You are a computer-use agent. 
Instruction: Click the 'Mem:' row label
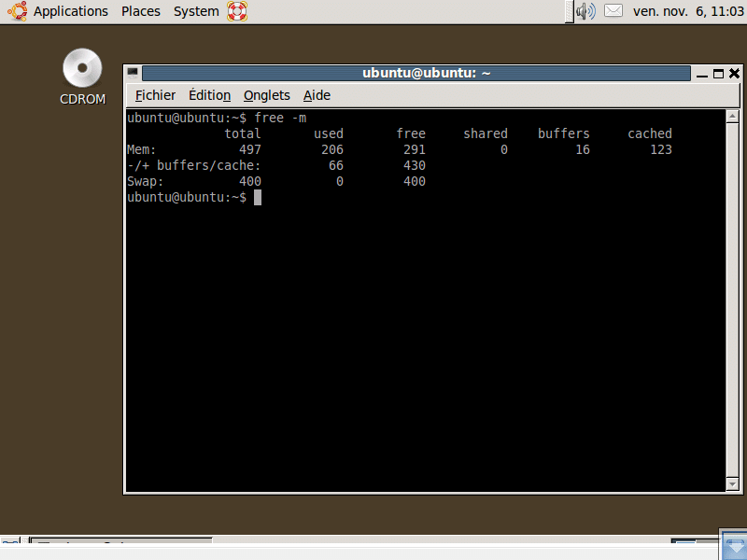tap(142, 149)
